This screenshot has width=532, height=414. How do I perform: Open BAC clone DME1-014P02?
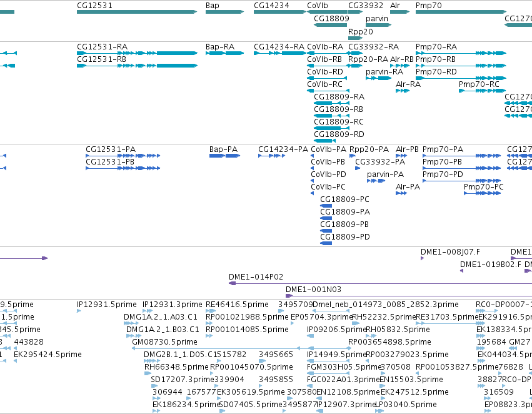(380, 283)
